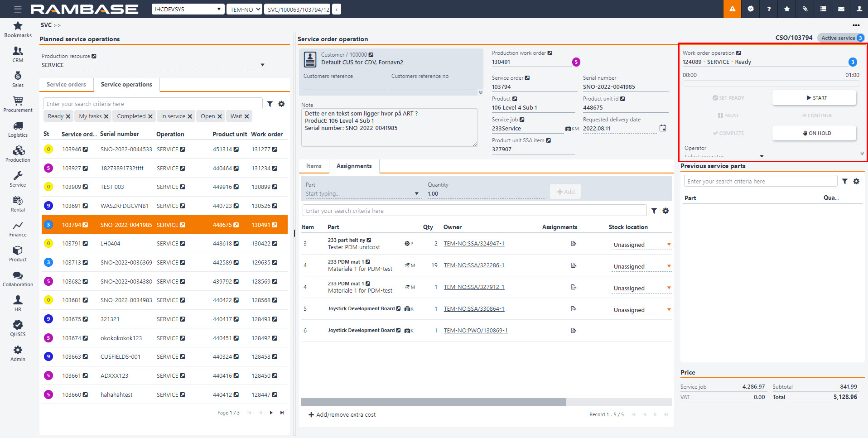
Task: Click the alert warning triangle icon
Action: [732, 9]
